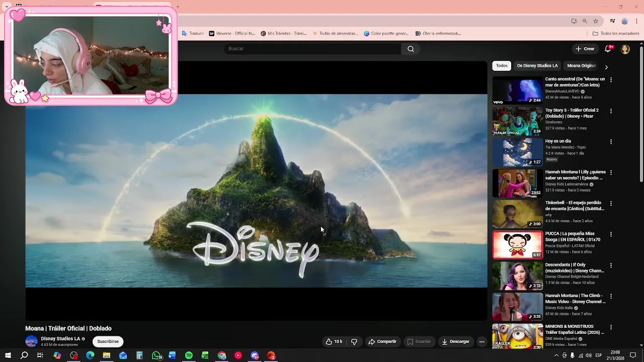Open the Traducir bookmark

[x=193, y=34]
